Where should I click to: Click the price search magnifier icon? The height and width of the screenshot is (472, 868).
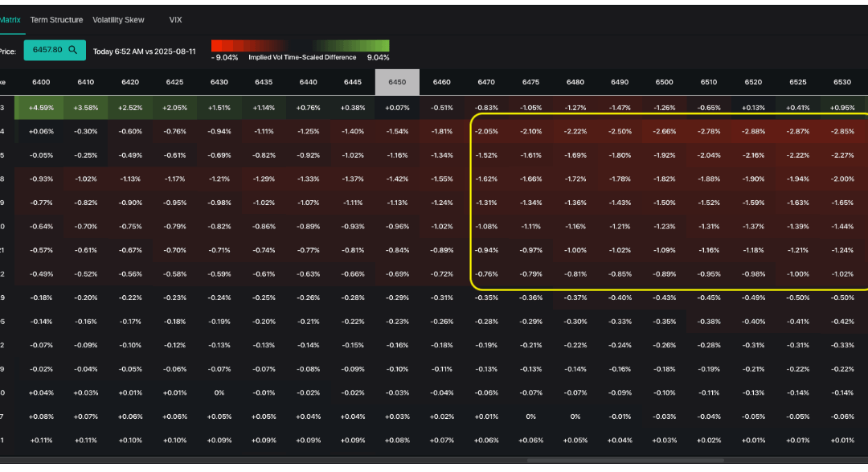(72, 49)
